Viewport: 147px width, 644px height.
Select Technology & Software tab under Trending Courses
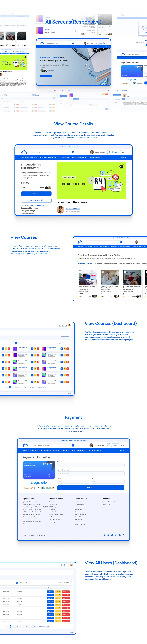click(85, 264)
